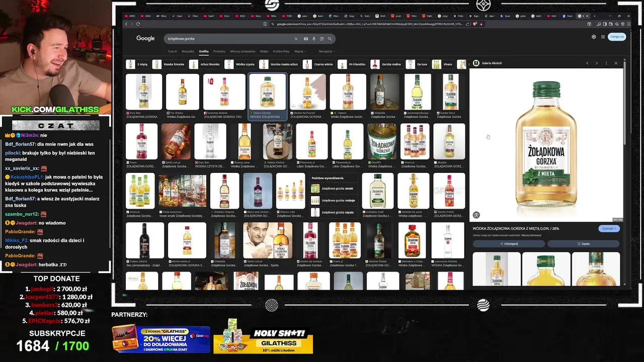Open the on-screen keyboard icon in search box
Screen dimensions: 644x362
click(x=305, y=39)
